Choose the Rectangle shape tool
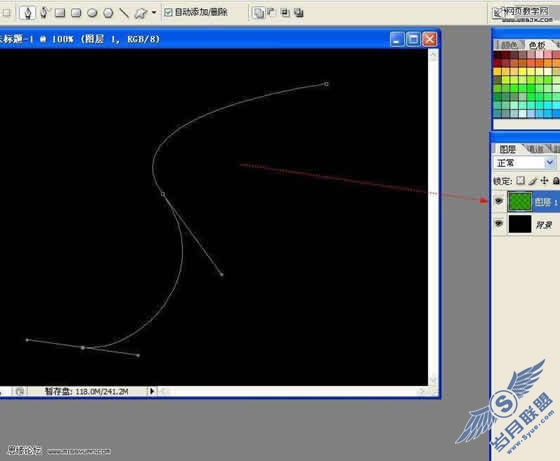This screenshot has width=560, height=461. click(x=60, y=13)
